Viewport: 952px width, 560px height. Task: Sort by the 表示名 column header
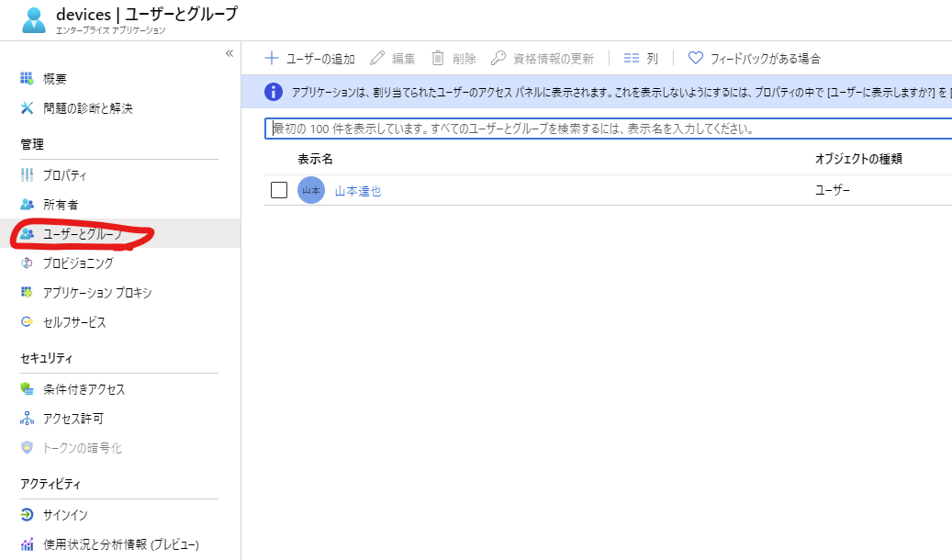(315, 159)
